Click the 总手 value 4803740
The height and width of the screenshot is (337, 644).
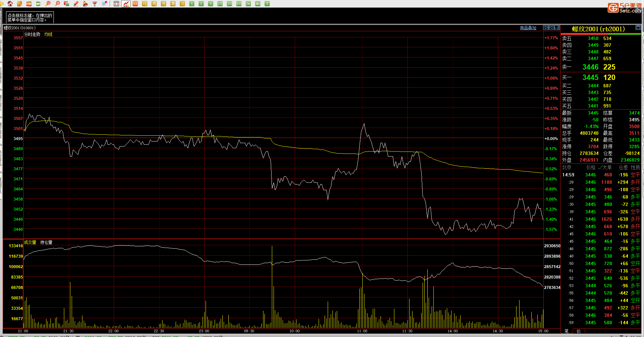[x=589, y=133]
